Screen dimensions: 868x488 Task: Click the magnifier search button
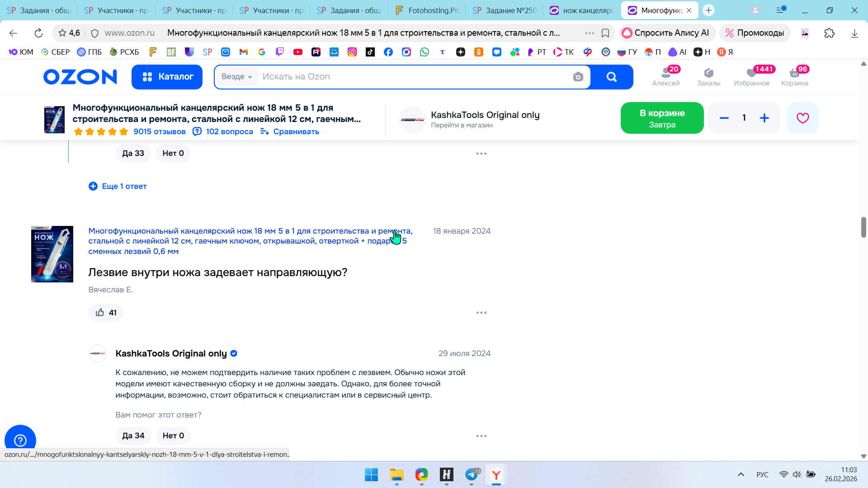point(611,77)
